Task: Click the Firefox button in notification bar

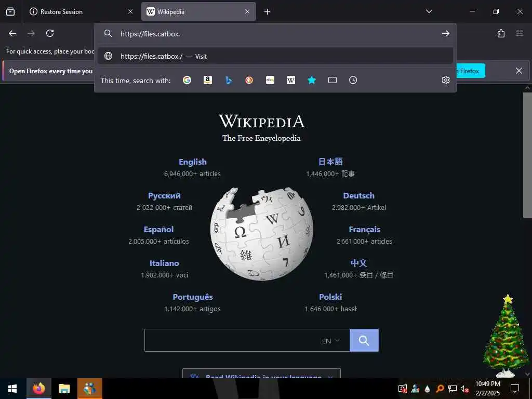Action: pyautogui.click(x=470, y=71)
